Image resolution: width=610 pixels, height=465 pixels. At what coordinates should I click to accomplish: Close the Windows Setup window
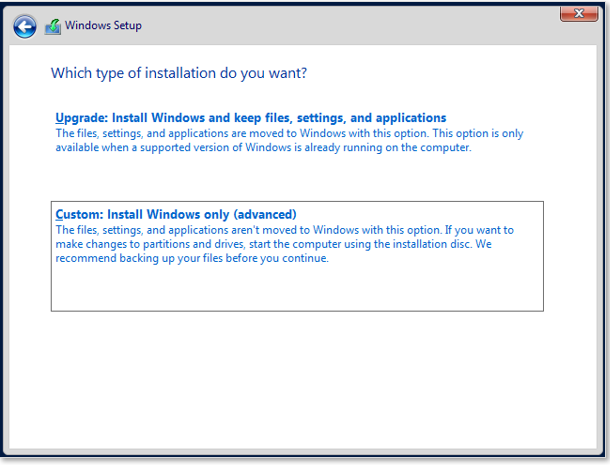(x=579, y=14)
